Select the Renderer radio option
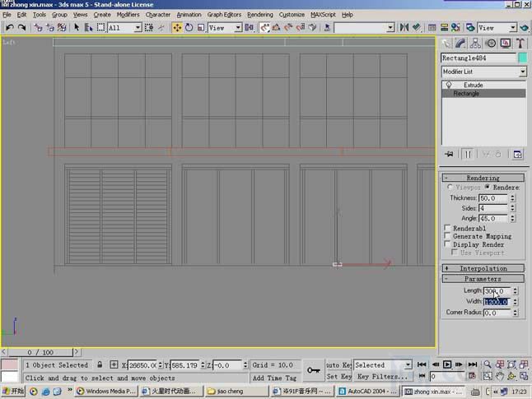The height and width of the screenshot is (399, 532). 488,187
